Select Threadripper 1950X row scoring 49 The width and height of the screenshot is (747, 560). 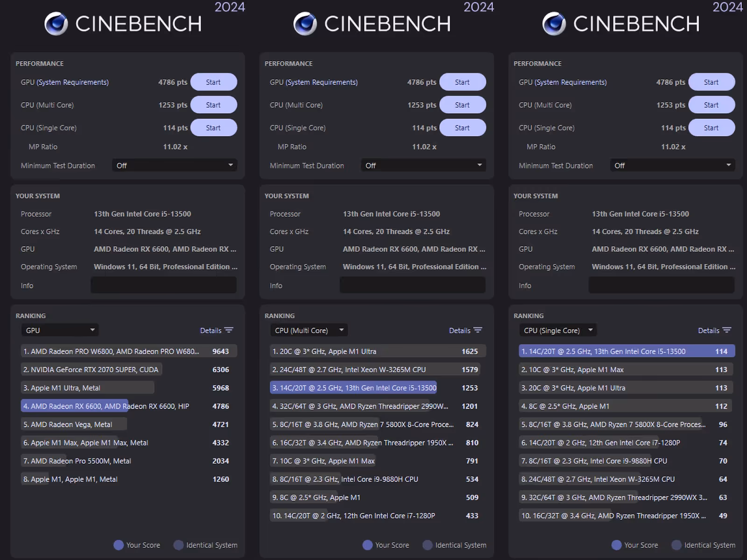[627, 515]
